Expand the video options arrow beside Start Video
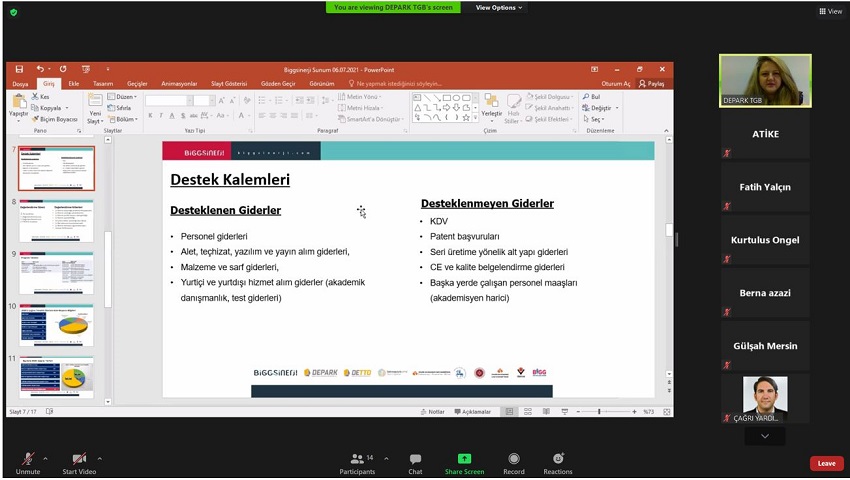The image size is (850, 480). [x=99, y=459]
